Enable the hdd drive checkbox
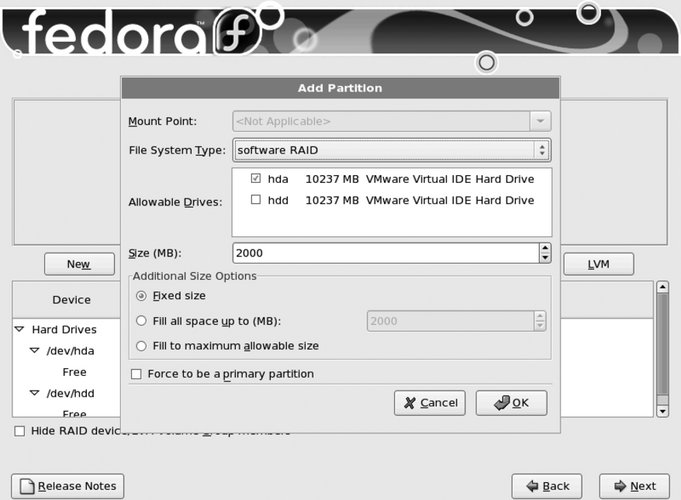 [256, 200]
